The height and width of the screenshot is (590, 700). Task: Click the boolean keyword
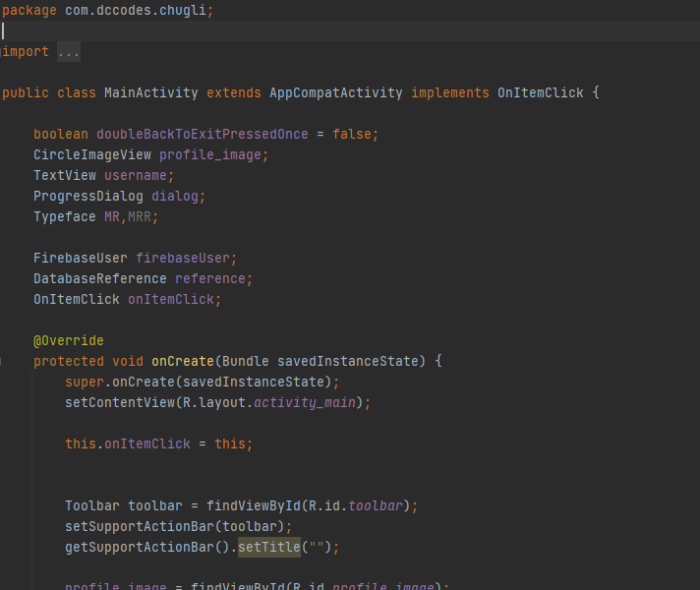pyautogui.click(x=61, y=134)
